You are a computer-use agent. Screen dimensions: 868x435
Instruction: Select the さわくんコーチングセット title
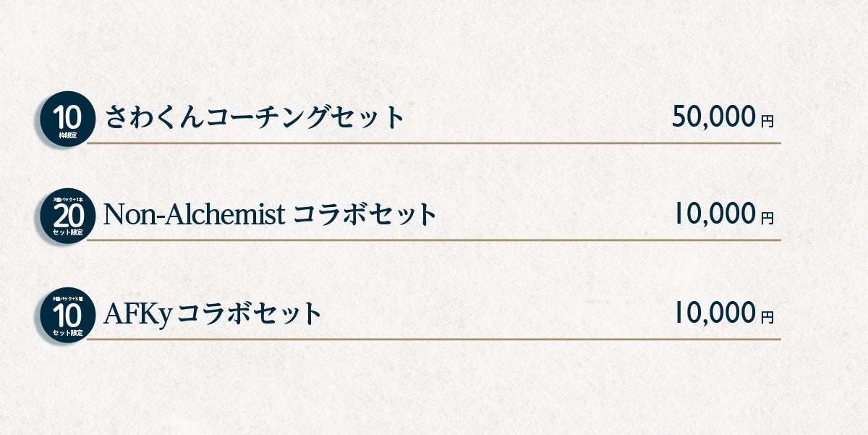(254, 117)
